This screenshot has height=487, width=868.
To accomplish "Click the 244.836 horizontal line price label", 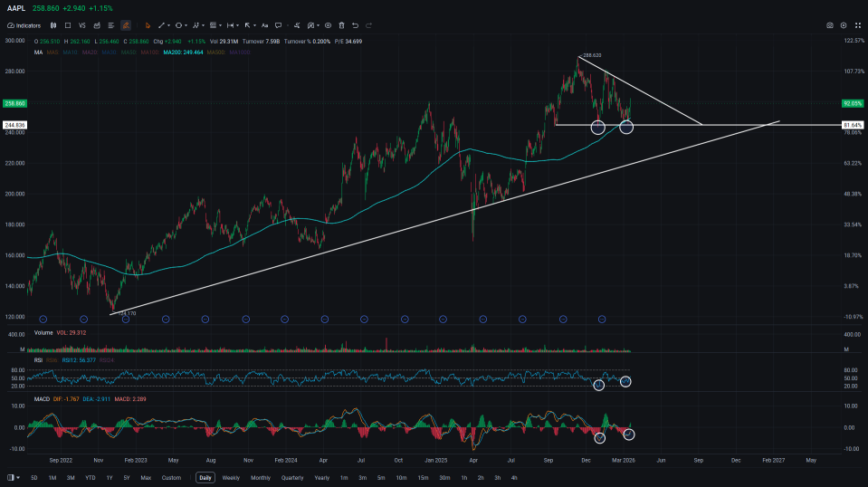I will [x=14, y=125].
